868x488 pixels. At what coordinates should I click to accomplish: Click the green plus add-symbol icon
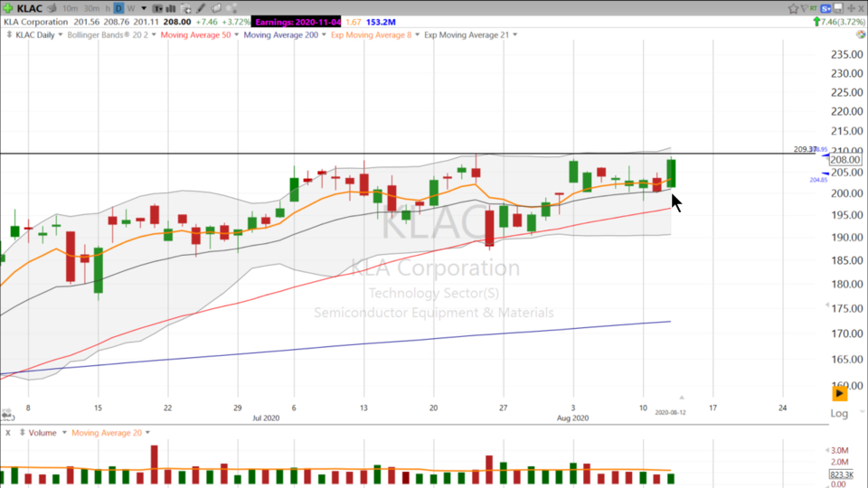coord(8,8)
